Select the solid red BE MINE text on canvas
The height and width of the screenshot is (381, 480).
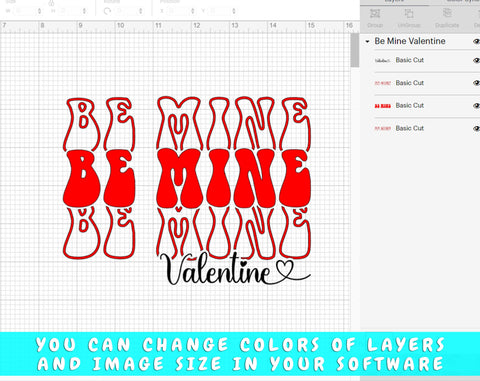tap(187, 177)
